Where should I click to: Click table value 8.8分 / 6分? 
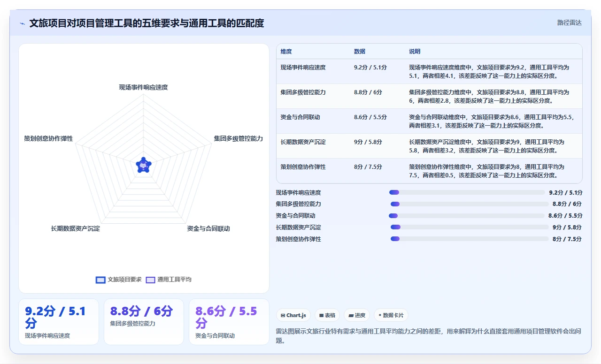click(x=368, y=92)
